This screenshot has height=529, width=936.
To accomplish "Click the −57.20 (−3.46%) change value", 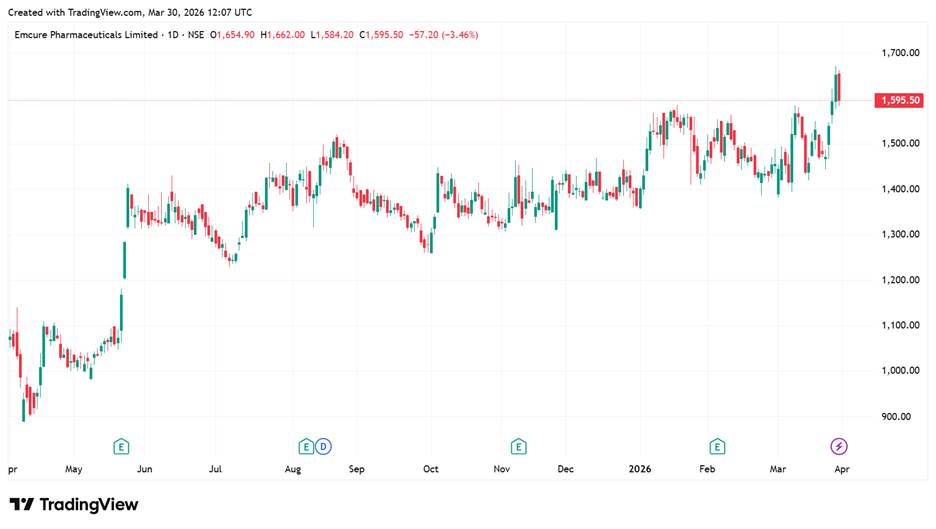I will click(443, 35).
